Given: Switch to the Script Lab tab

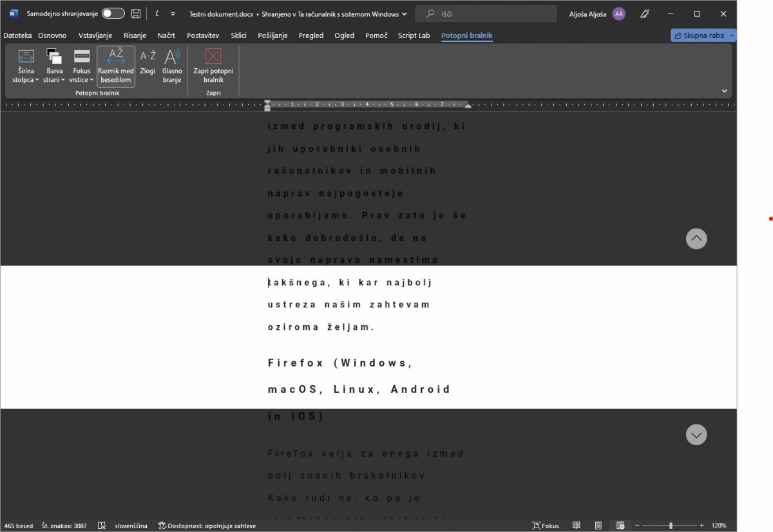Looking at the screenshot, I should tap(414, 35).
